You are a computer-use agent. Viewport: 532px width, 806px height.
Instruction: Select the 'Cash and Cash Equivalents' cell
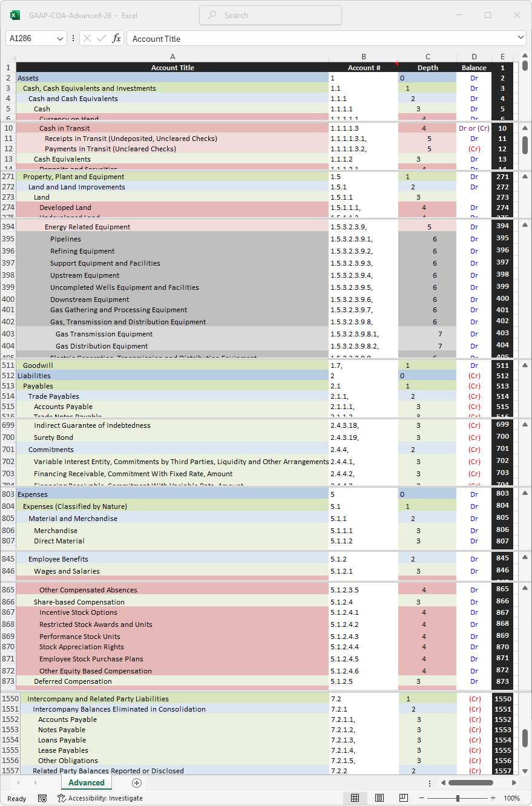172,99
